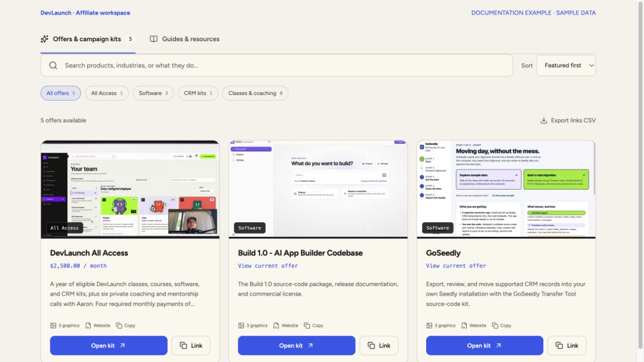Focus the search products input field
Screen dimensions: 644x362
276,66
